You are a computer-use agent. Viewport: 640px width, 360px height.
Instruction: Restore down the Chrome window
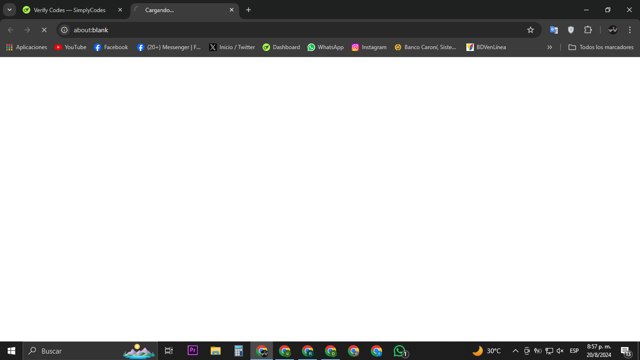click(608, 10)
